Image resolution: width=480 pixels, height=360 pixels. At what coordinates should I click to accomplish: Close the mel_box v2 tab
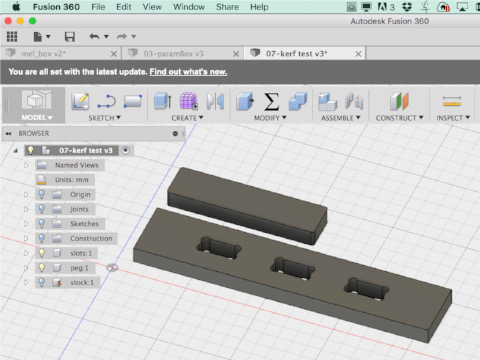point(114,54)
